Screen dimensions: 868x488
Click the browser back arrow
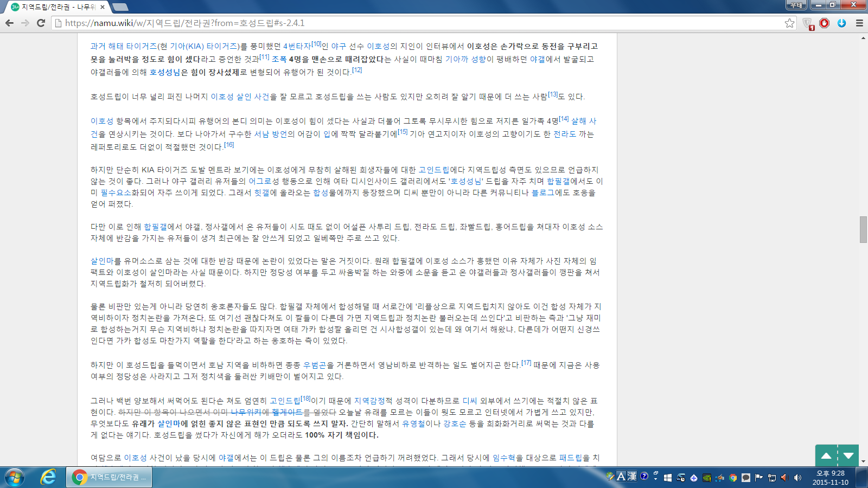point(9,23)
